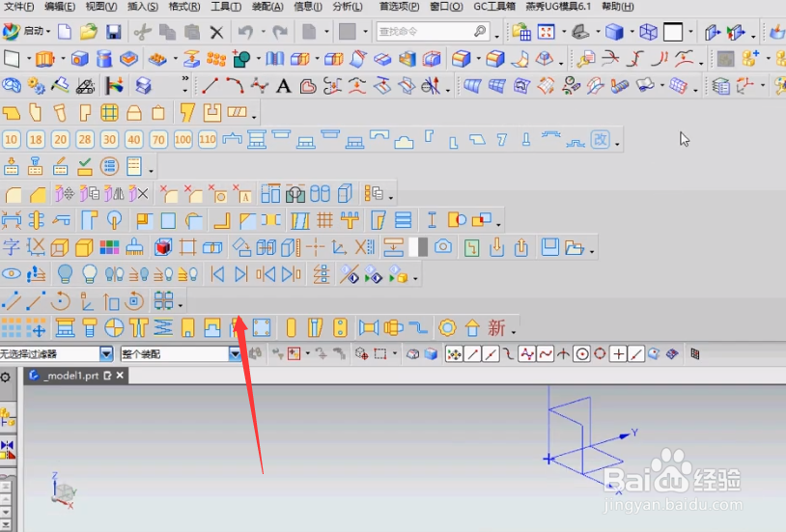Click the black X delete icon
The width and height of the screenshot is (786, 532).
pyautogui.click(x=216, y=33)
